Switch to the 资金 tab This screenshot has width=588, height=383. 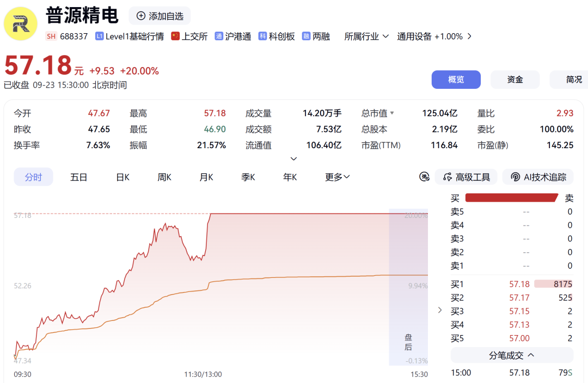[515, 80]
